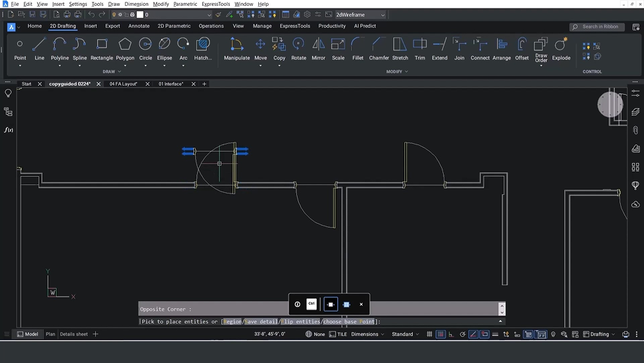
Task: Toggle the highlighted entity snap button
Action: [473, 334]
